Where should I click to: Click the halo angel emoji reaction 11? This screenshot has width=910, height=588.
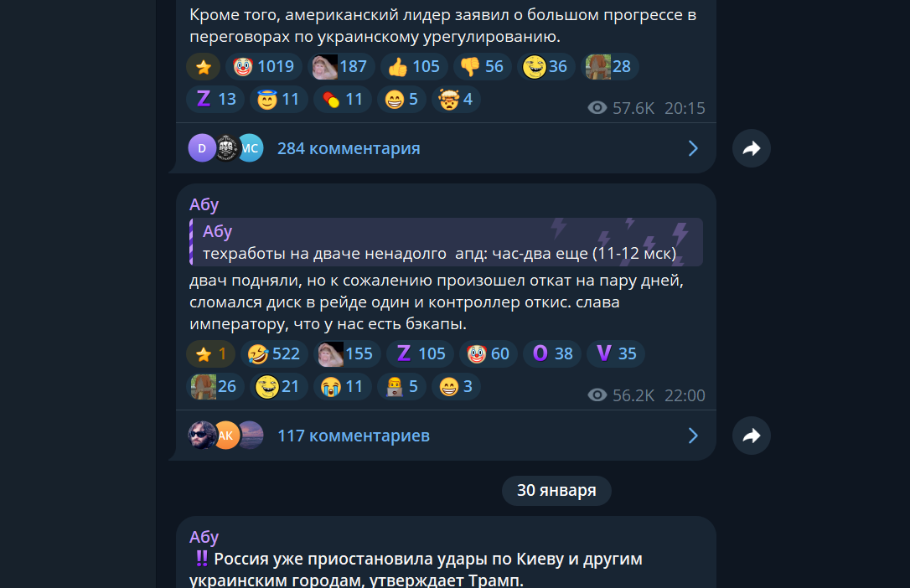point(278,99)
